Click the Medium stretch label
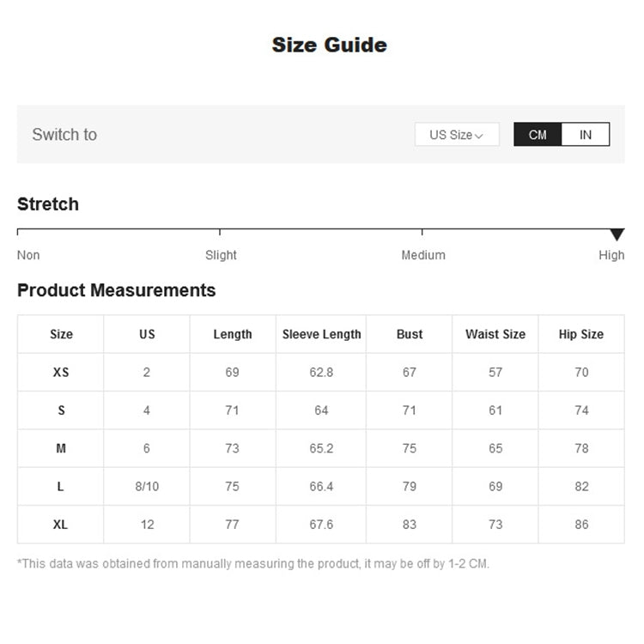The width and height of the screenshot is (644, 644). click(x=423, y=255)
